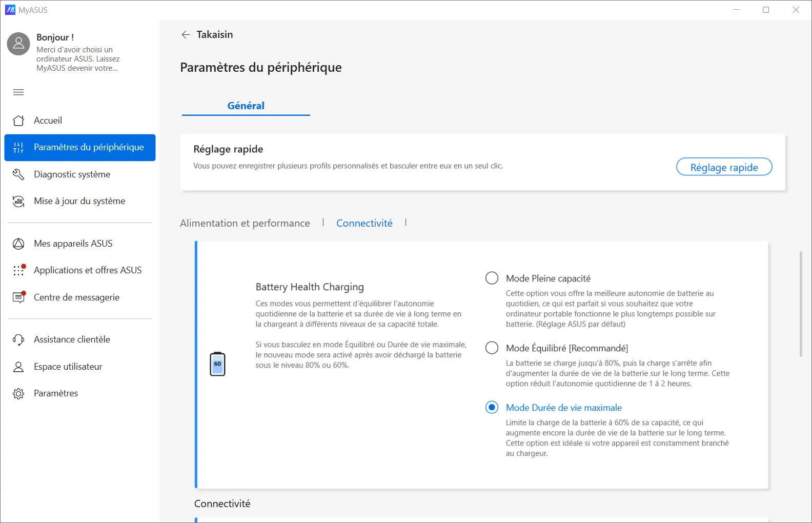Image resolution: width=812 pixels, height=523 pixels.
Task: Open Applications et offres ASUS
Action: 79,270
